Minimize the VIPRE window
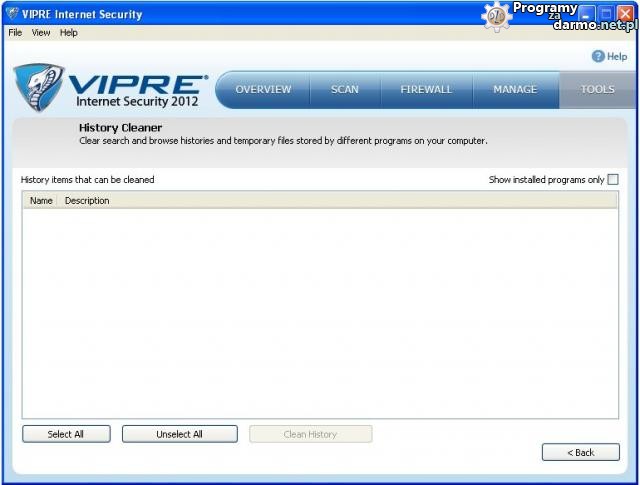 588,14
